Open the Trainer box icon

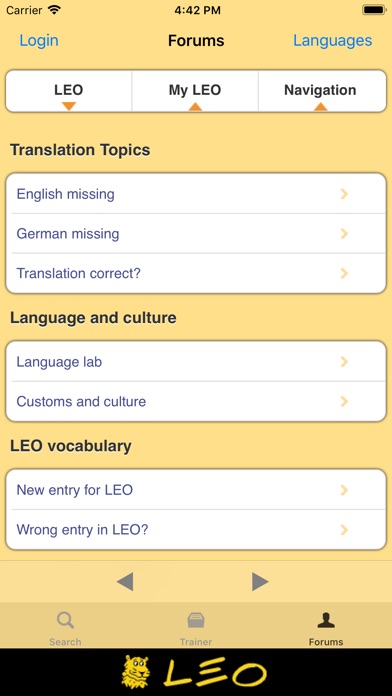tap(196, 620)
